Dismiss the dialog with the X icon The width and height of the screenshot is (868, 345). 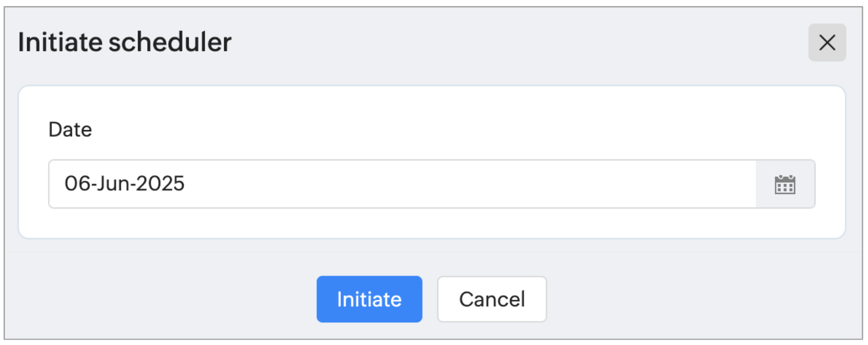coord(827,42)
